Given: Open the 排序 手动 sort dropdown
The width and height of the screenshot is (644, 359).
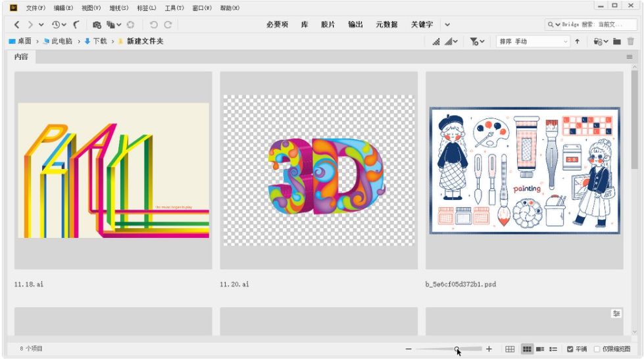Looking at the screenshot, I should click(x=533, y=41).
